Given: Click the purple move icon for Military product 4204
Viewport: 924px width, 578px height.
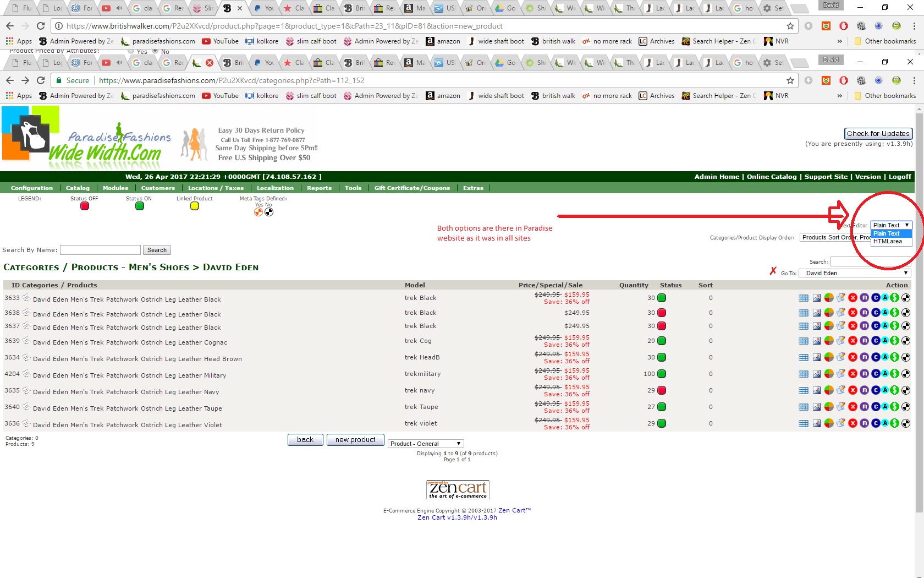Looking at the screenshot, I should (x=865, y=374).
